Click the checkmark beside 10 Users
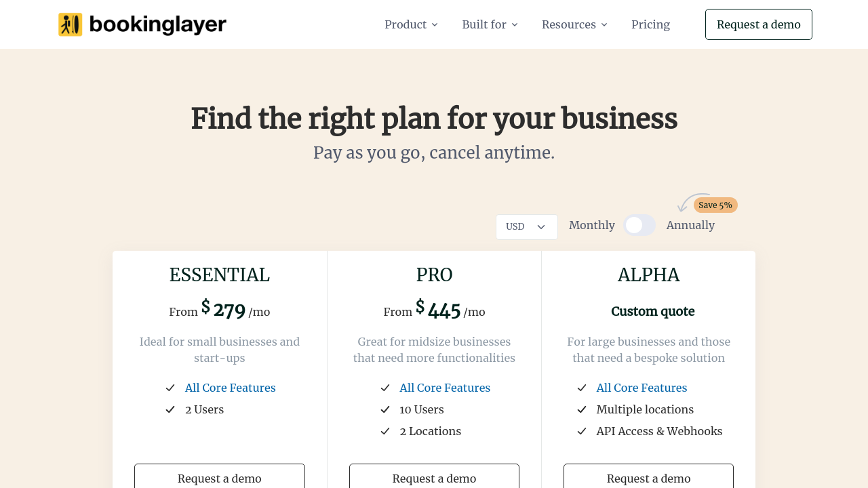Viewport: 868px width, 488px height. [x=385, y=409]
